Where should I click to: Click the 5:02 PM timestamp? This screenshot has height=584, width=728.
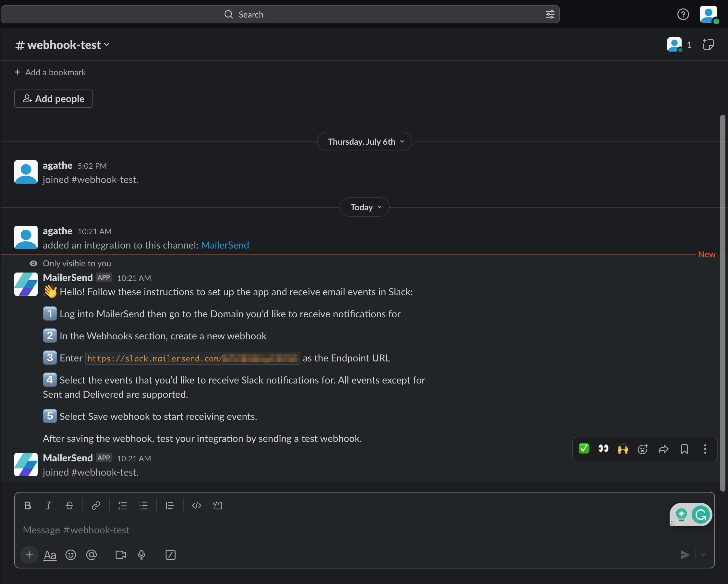coord(92,166)
